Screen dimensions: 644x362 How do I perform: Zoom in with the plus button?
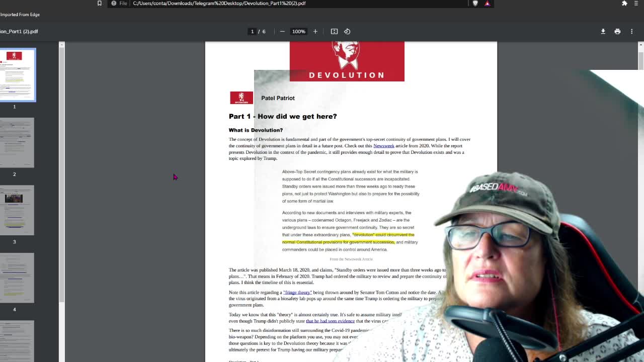pos(315,32)
